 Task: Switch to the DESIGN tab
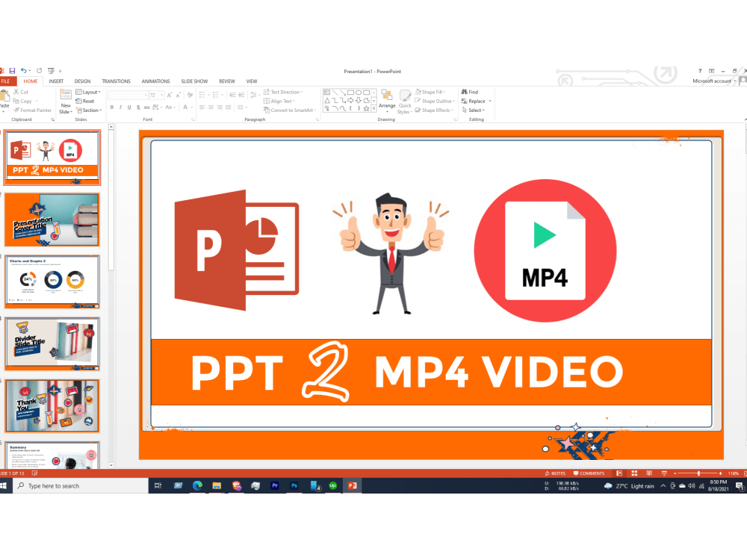pos(82,81)
